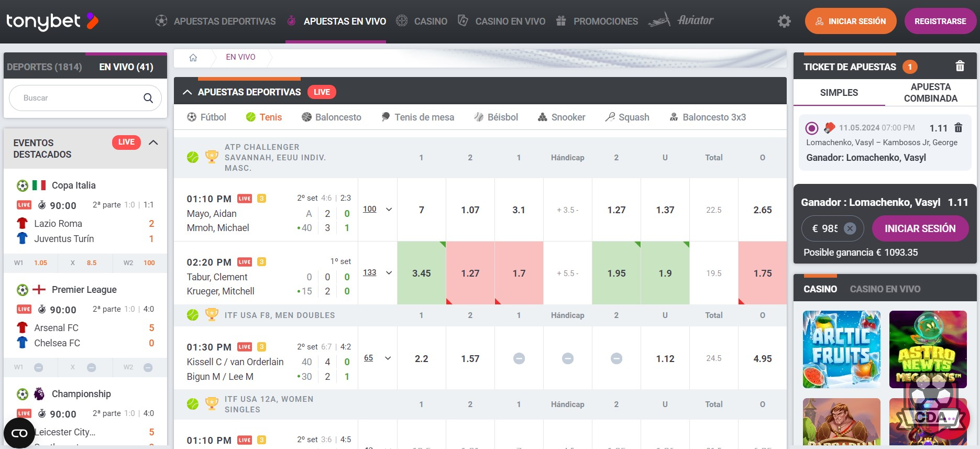Open the Arctic Fruits game thumbnail
980x449 pixels.
842,349
